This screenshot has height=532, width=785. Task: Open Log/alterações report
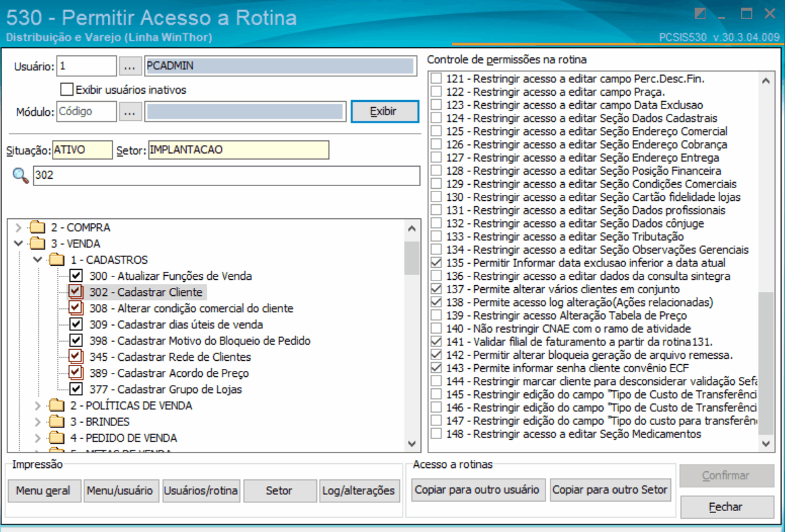point(359,490)
